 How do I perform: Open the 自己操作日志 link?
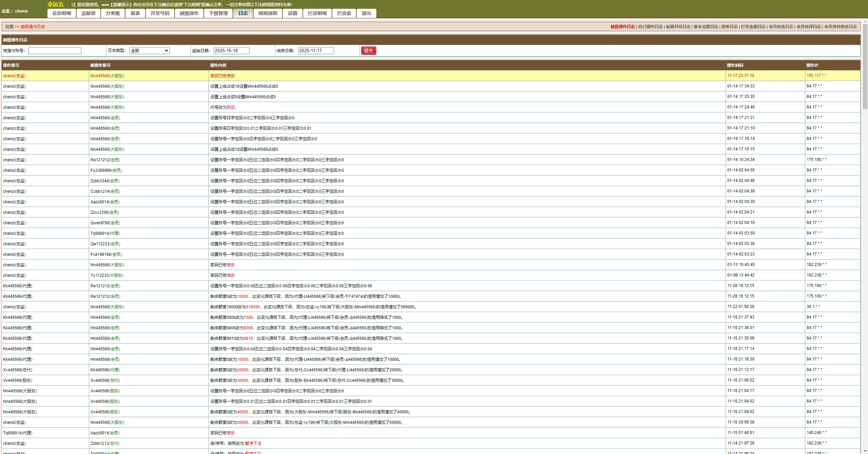pos(650,26)
